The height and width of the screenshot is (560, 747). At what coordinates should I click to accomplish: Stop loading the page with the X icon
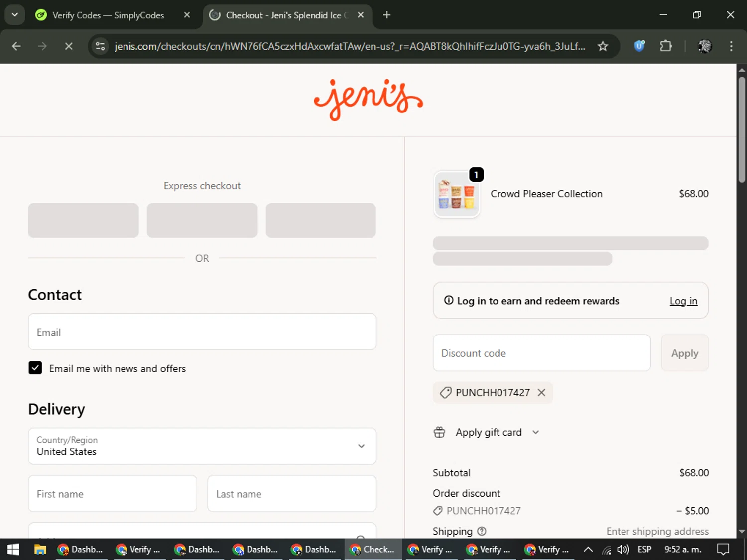(69, 46)
